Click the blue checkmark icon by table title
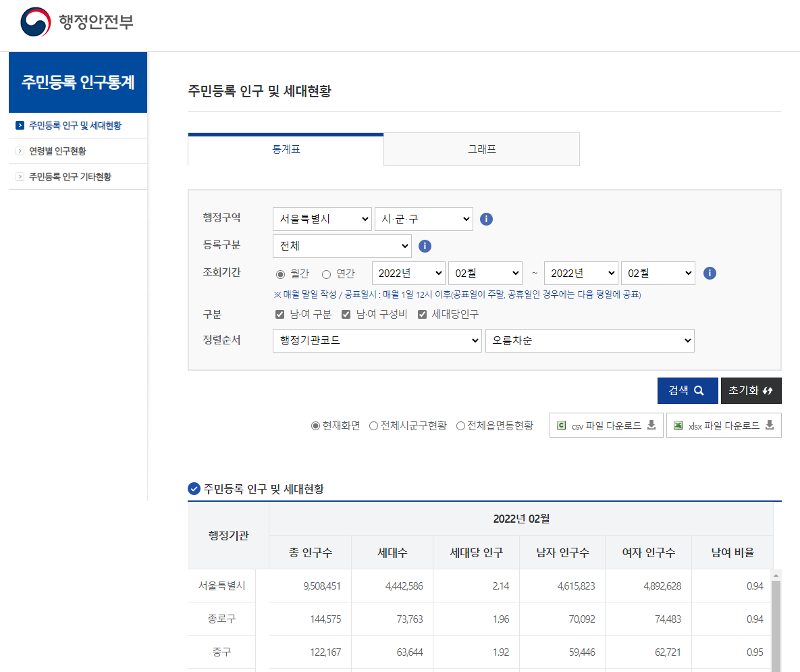Image resolution: width=800 pixels, height=672 pixels. point(194,489)
